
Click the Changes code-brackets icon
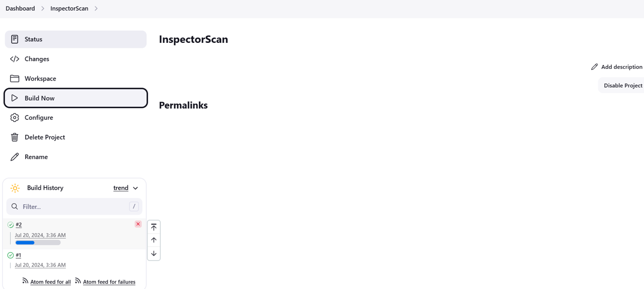coord(15,59)
